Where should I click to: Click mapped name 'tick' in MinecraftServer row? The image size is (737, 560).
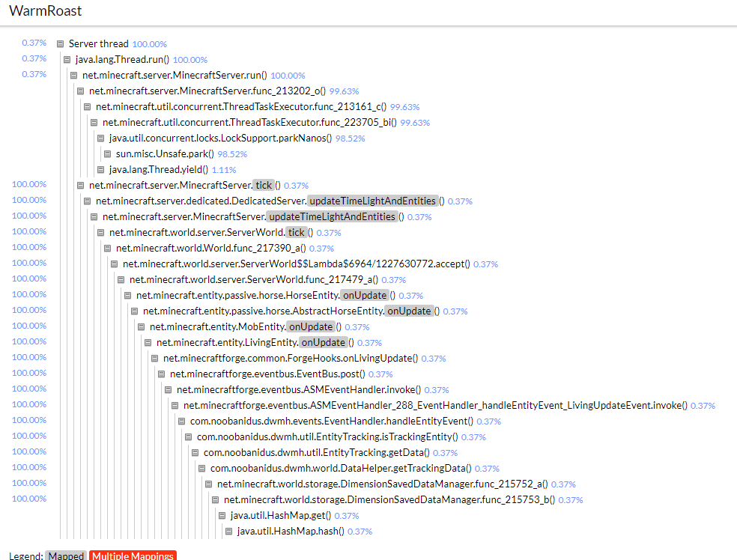pyautogui.click(x=264, y=186)
